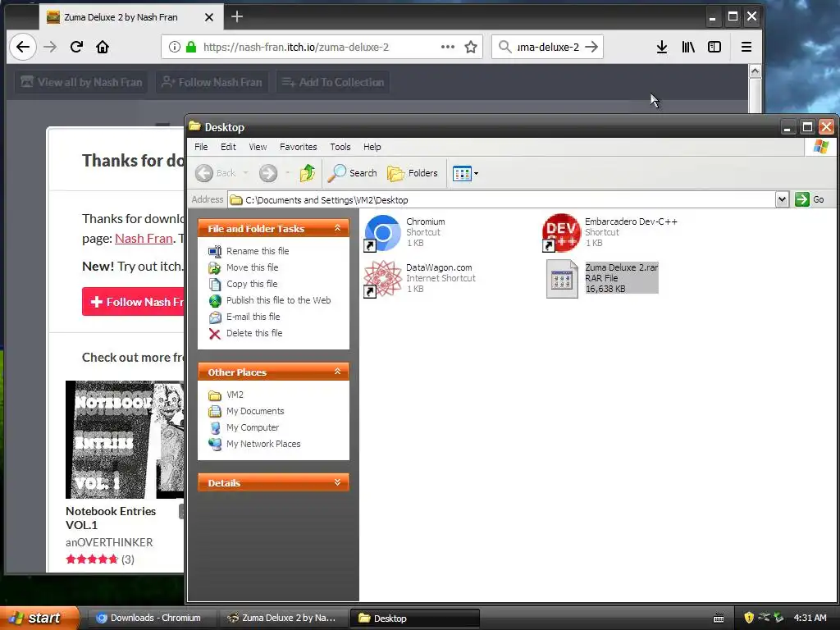
Task: Open Search in Explorer toolbar
Action: (x=352, y=173)
